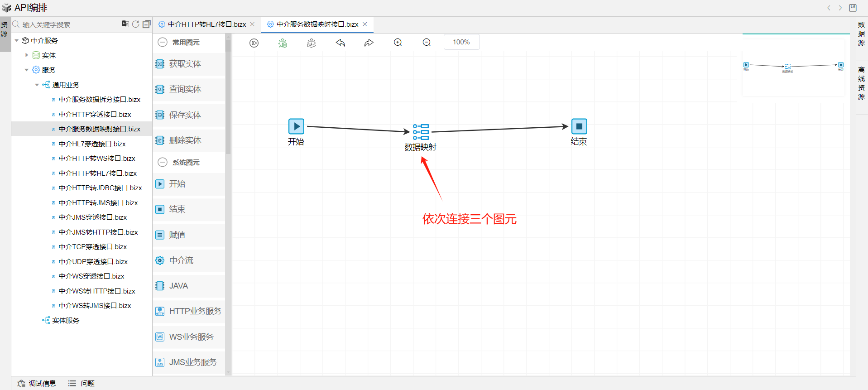This screenshot has width=868, height=390.
Task: Click the canvas minimap overview
Action: 793,67
